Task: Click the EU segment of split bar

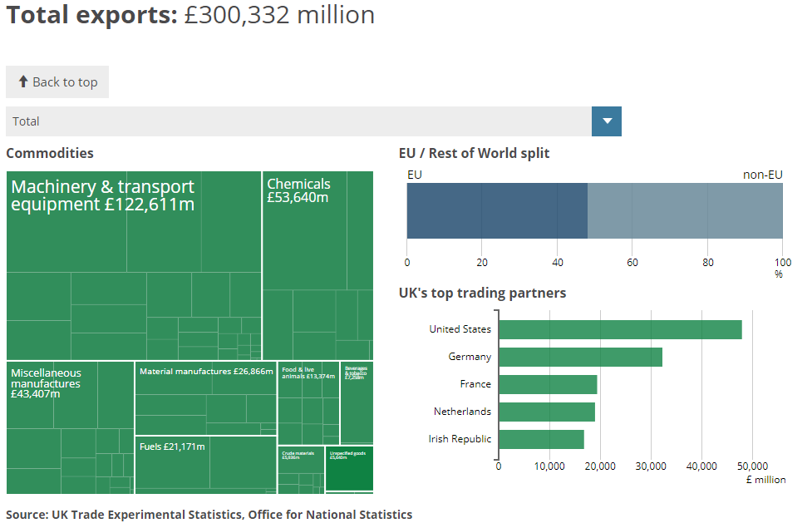Action: pos(496,211)
